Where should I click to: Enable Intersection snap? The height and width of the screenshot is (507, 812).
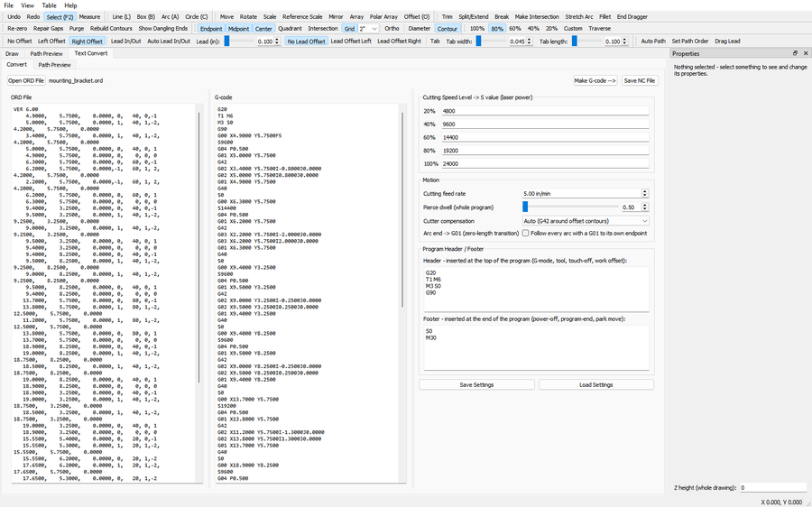(323, 29)
